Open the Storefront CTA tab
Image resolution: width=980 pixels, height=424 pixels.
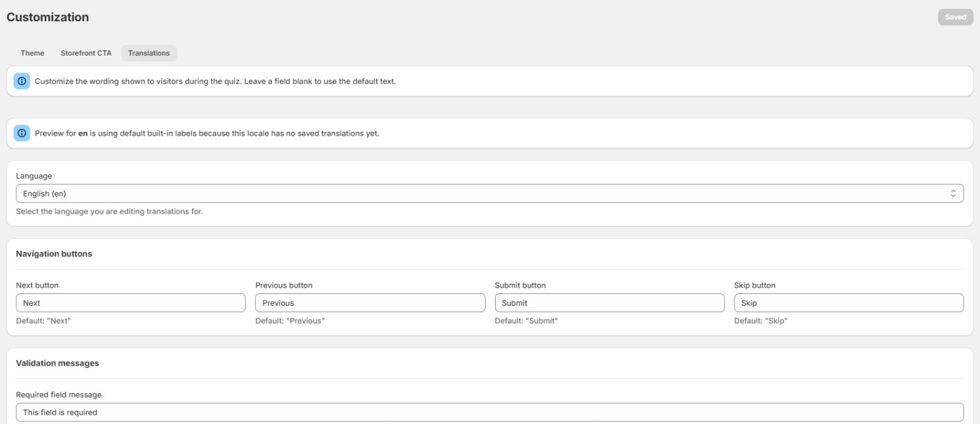tap(86, 53)
